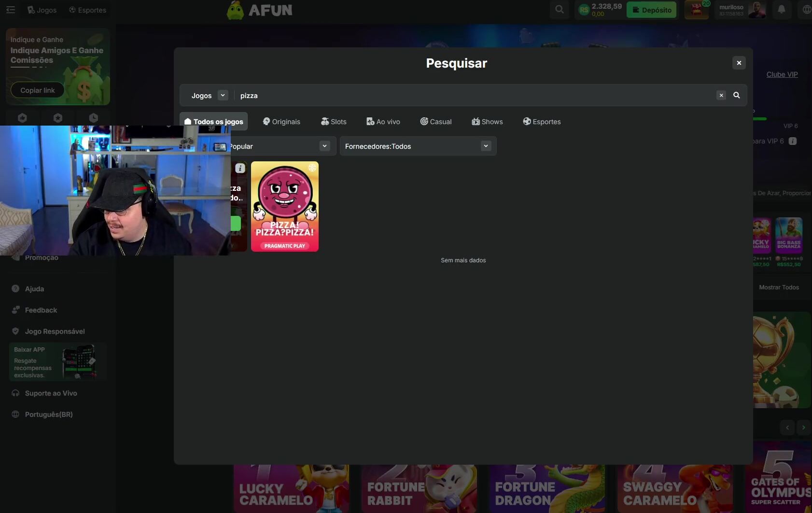
Task: Open the Big Bass Bonanza thumbnail
Action: (x=789, y=235)
